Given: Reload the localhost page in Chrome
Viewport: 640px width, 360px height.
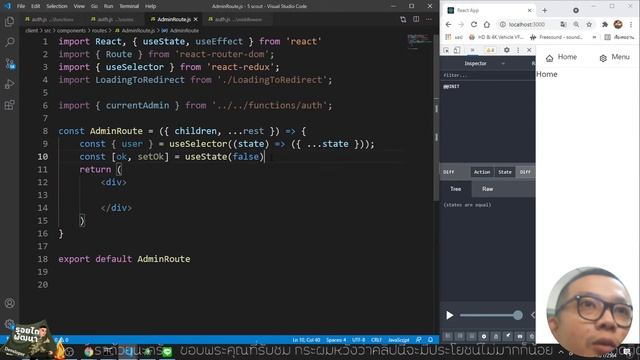Looking at the screenshot, I should tap(474, 24).
